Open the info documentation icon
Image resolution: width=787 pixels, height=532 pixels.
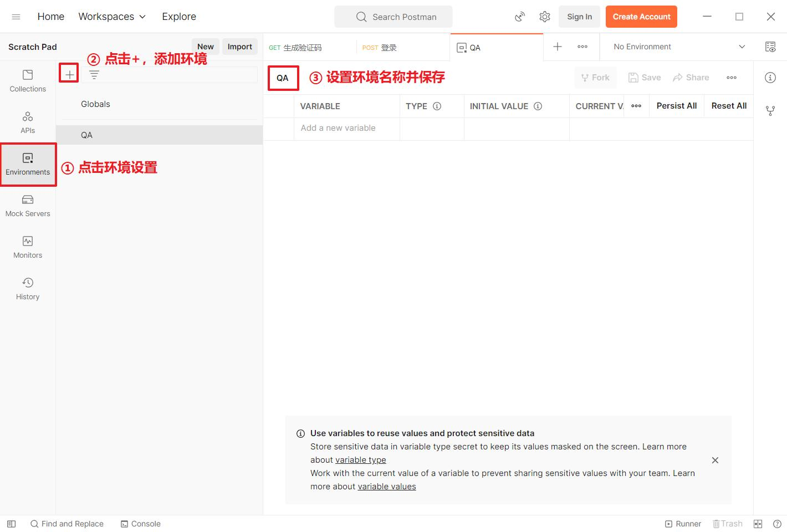coord(770,78)
